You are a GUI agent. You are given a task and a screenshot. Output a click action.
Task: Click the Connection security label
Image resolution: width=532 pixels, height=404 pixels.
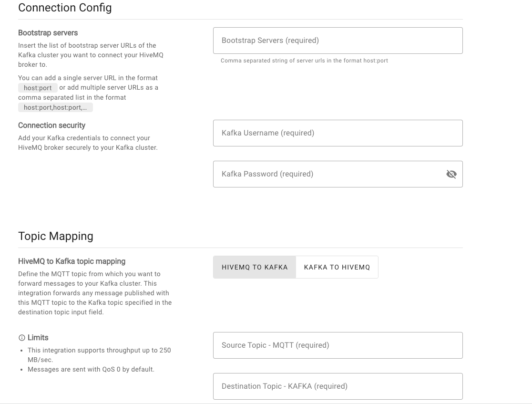(x=51, y=125)
